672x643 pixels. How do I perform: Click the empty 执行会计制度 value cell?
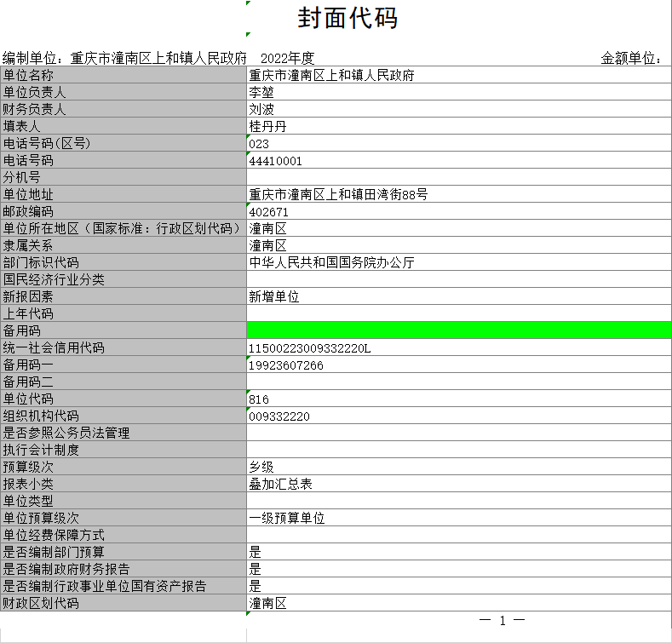(x=459, y=450)
